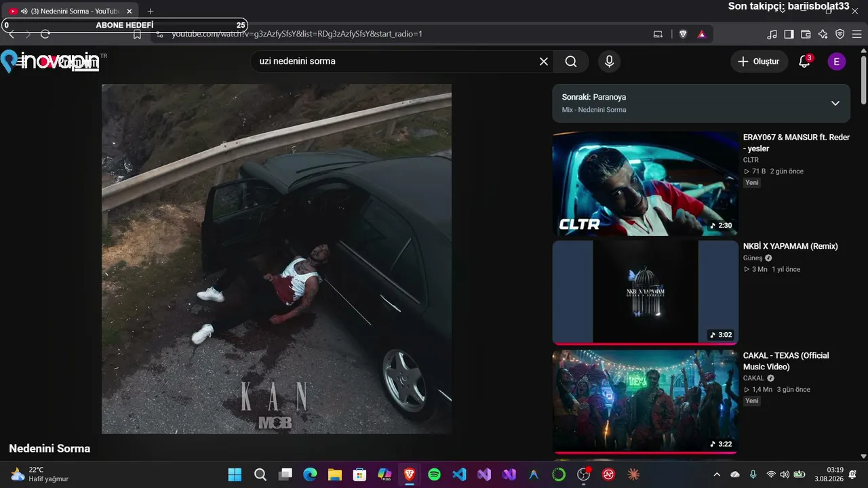Click the "Mix - Nedenini Sorma" subtitle
868x488 pixels.
tap(594, 110)
